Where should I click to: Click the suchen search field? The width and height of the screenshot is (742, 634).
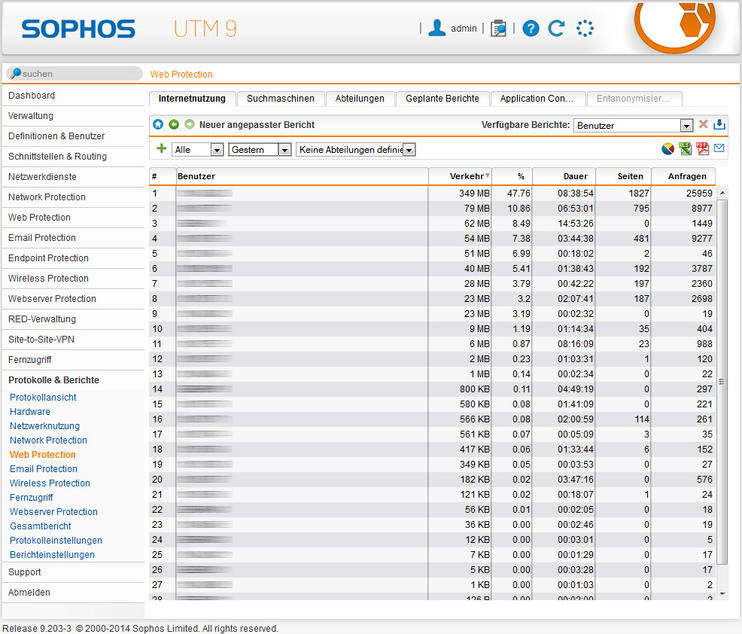coord(77,73)
